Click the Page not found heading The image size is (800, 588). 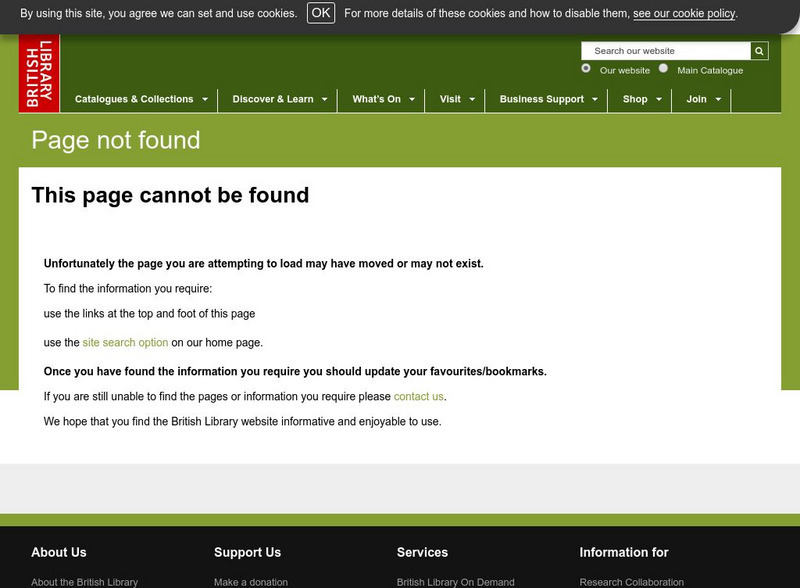click(x=116, y=140)
